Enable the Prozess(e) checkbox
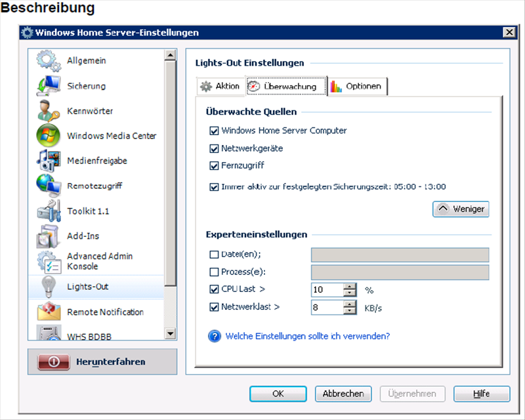 point(214,272)
